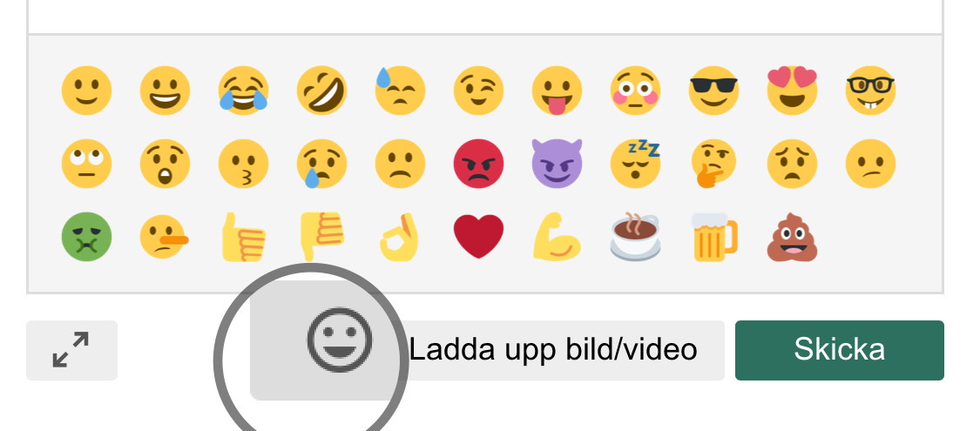Insert the purple devil emoji
Screen dimensions: 980x431
[x=557, y=164]
